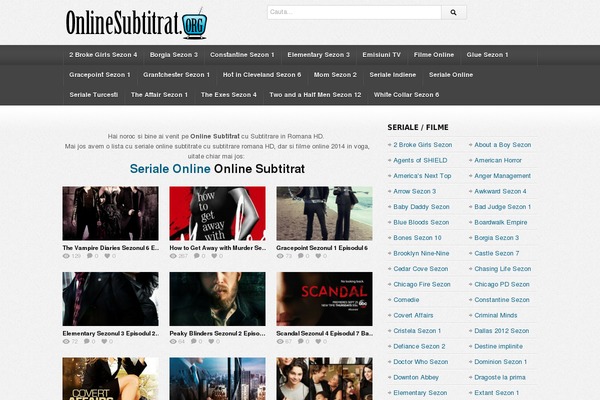Viewport: 600px width, 400px height.
Task: Click into the Cauta search field
Action: [x=354, y=12]
